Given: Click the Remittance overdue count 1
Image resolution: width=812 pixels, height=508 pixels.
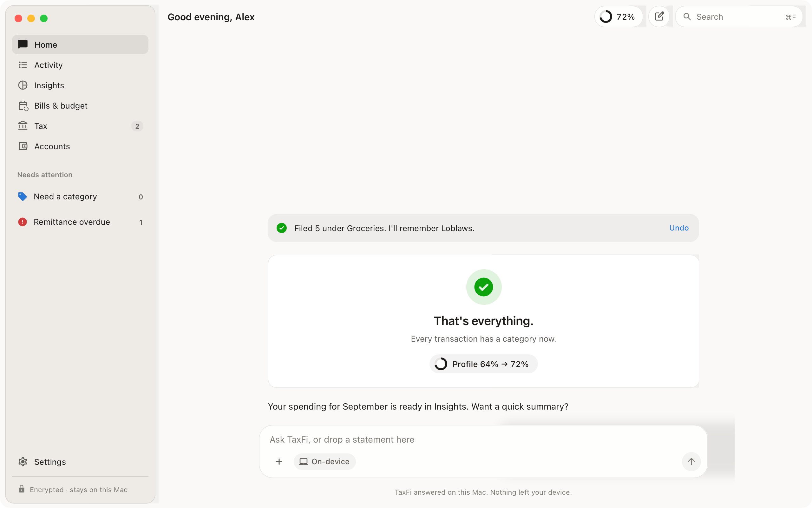Looking at the screenshot, I should (x=141, y=223).
